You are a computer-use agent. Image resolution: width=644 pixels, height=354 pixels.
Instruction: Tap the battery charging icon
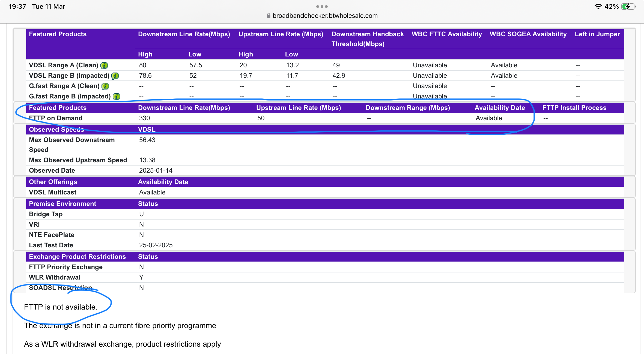pyautogui.click(x=628, y=7)
